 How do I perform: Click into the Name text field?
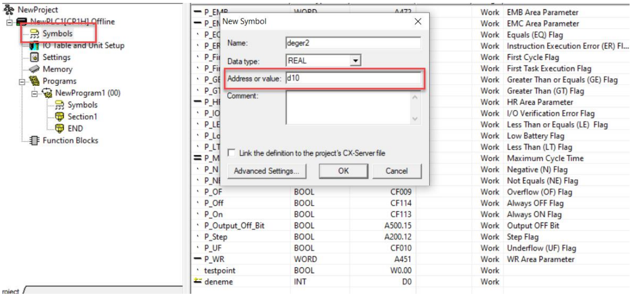(353, 43)
